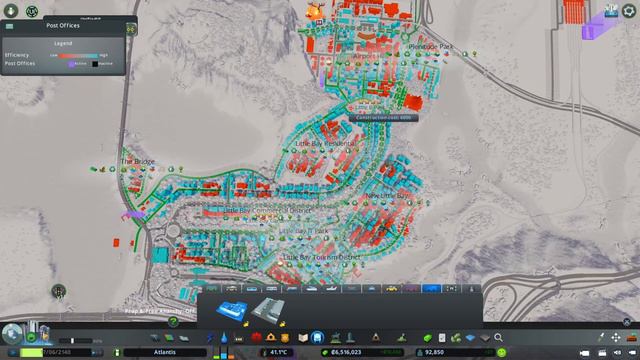Select the gray Post Sorting Facility thumbnail
The image size is (640, 360).
point(268,311)
